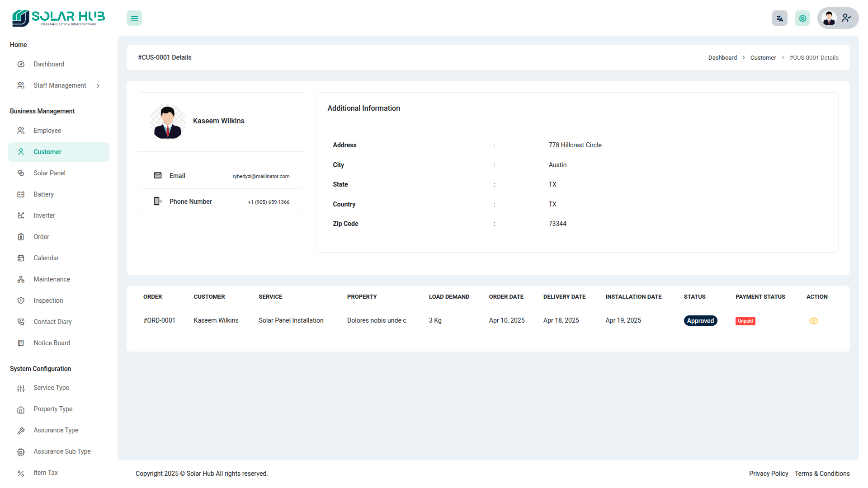
Task: Select the Battery sidebar icon
Action: click(x=21, y=194)
